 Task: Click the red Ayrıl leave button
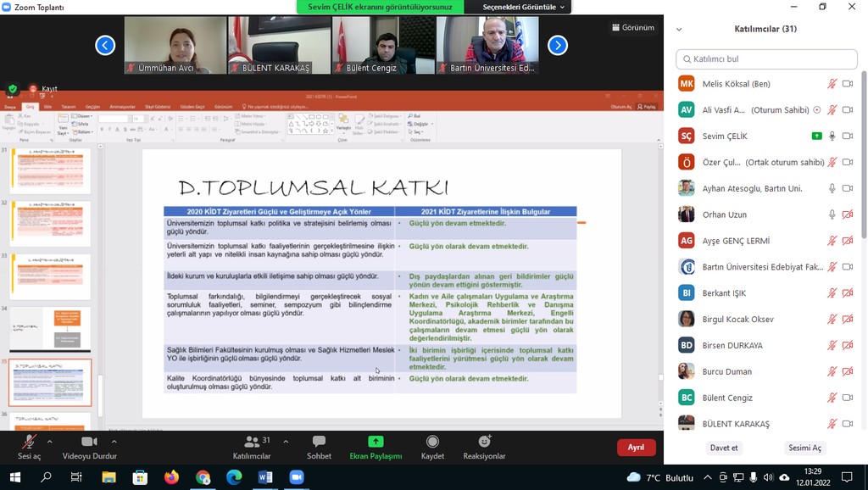(636, 448)
